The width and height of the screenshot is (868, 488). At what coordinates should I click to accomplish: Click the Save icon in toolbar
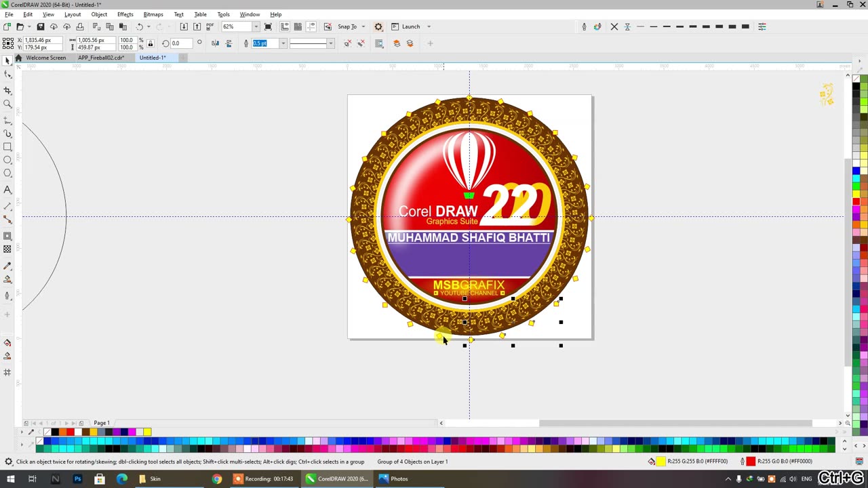(40, 26)
